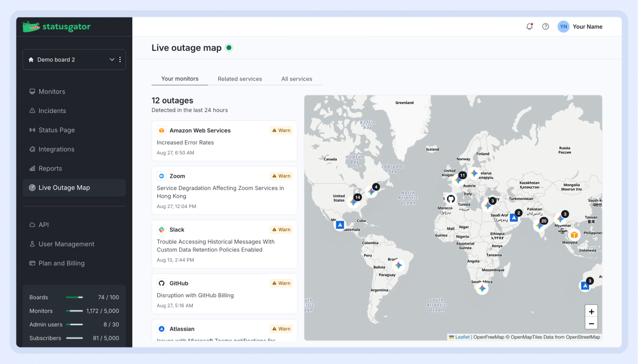638x364 pixels.
Task: Open the GitHub outage card
Action: click(x=224, y=294)
